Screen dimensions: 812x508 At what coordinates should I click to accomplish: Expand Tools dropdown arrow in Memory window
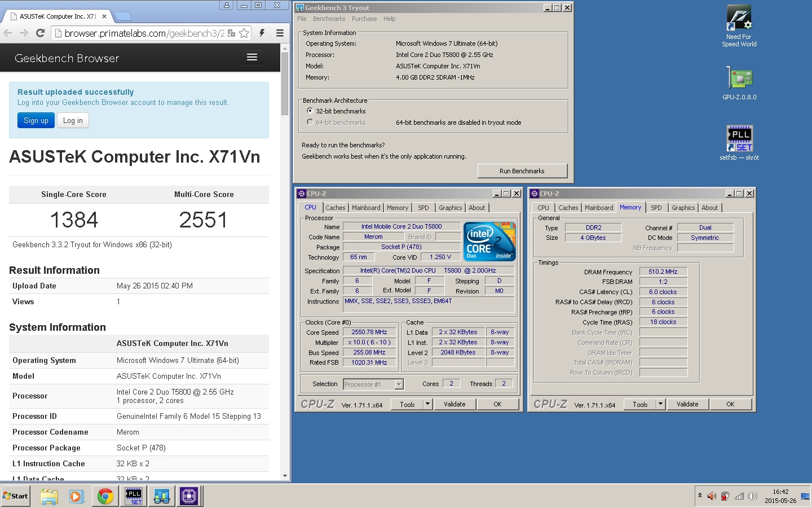coord(660,404)
